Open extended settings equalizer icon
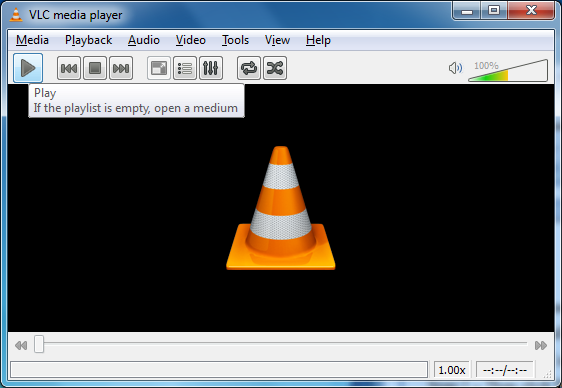 (x=211, y=68)
